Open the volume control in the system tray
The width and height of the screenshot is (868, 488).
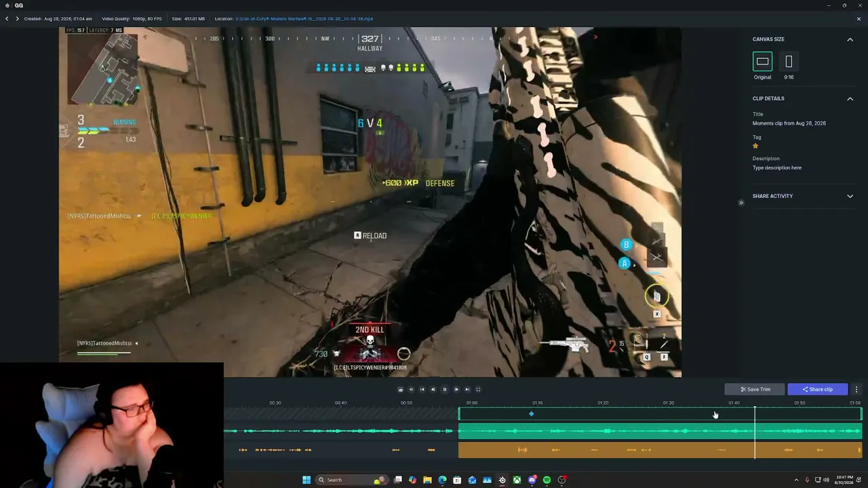click(826, 480)
